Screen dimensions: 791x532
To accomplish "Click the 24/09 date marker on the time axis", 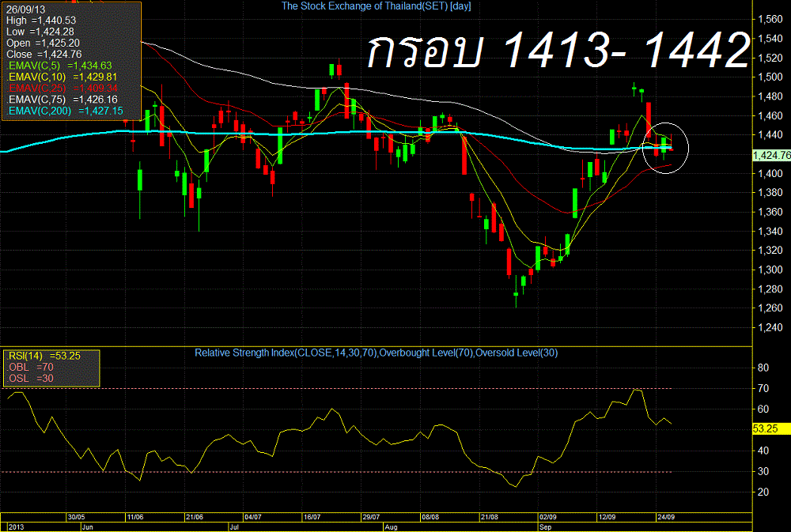I will (665, 518).
